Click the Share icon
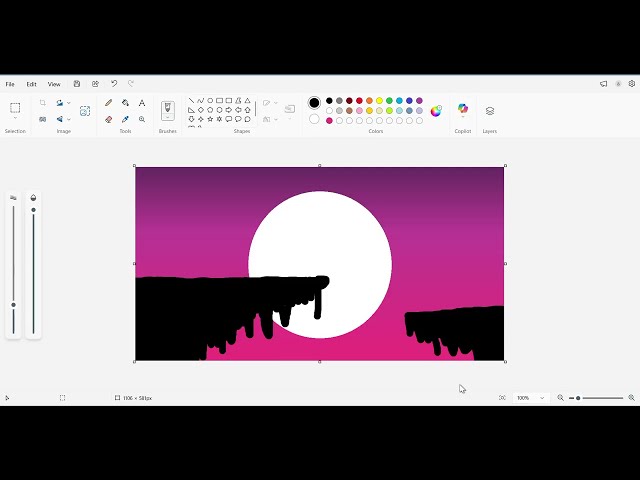The image size is (640, 480). coord(95,84)
